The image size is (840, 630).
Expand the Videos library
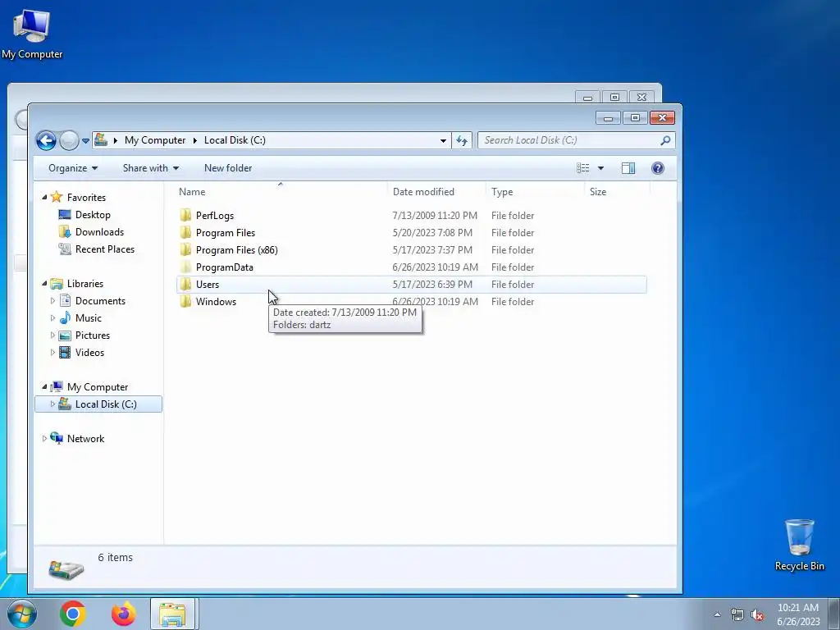52,352
